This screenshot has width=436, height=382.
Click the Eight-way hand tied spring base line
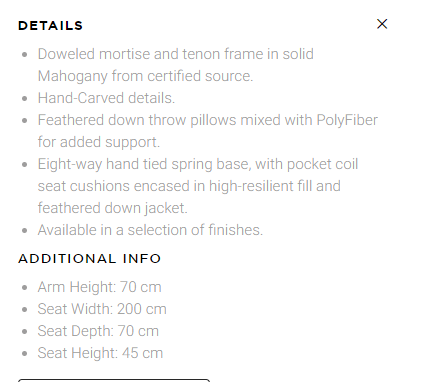coord(198,164)
